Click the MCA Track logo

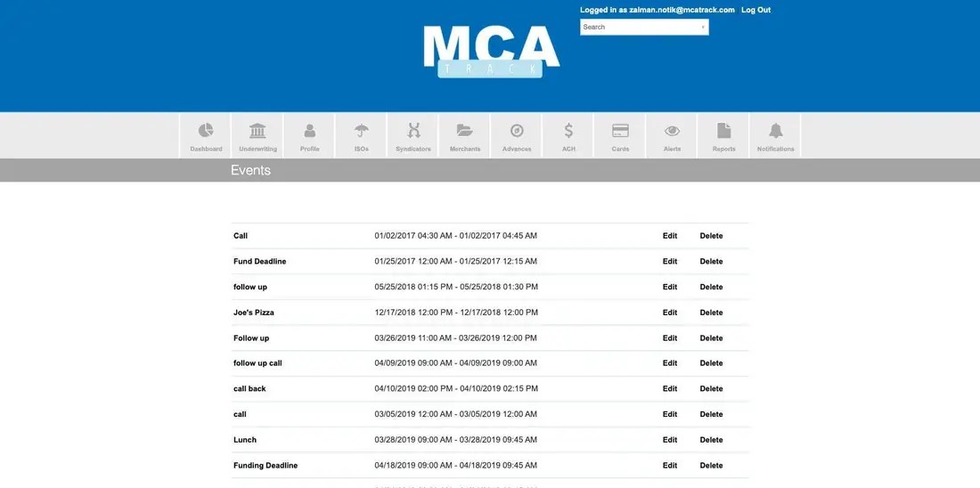491,52
